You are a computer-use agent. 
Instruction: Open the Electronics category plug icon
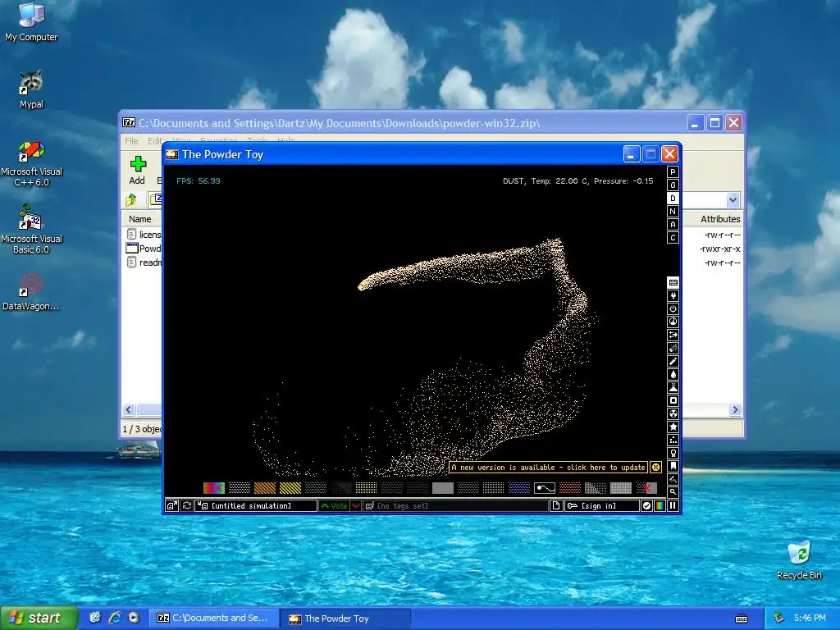point(673,295)
